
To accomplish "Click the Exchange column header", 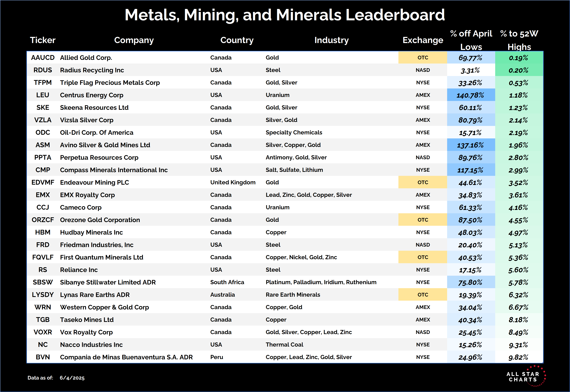I will point(423,40).
